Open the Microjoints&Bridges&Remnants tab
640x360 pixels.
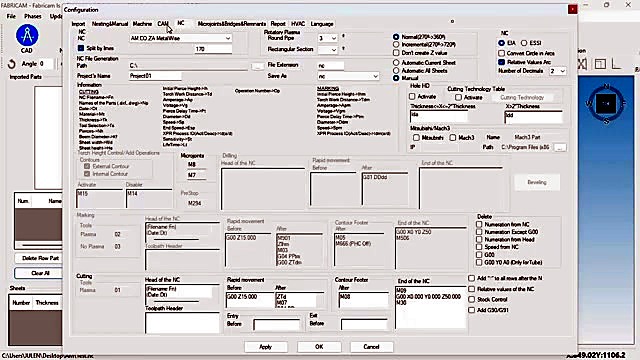tap(231, 24)
